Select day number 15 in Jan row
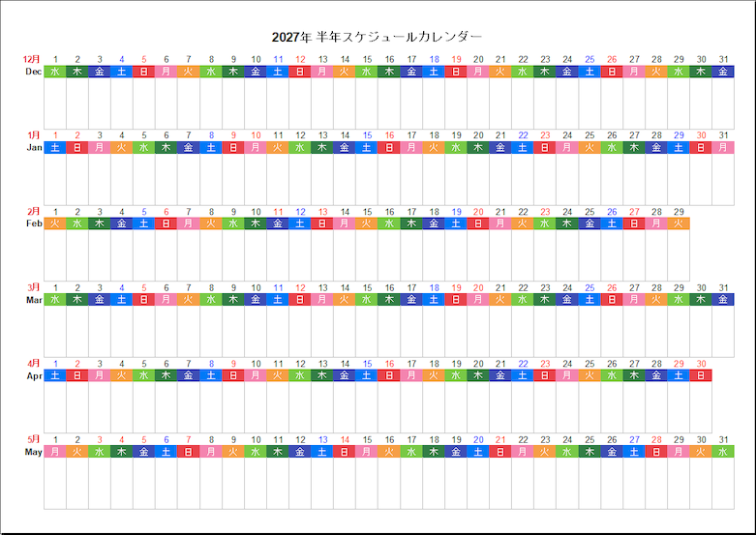The width and height of the screenshot is (756, 535). [x=368, y=135]
